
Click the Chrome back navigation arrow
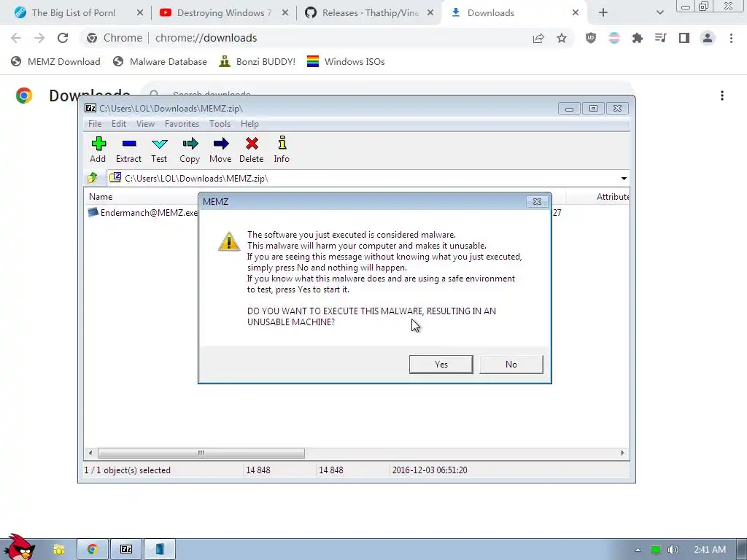tap(16, 38)
